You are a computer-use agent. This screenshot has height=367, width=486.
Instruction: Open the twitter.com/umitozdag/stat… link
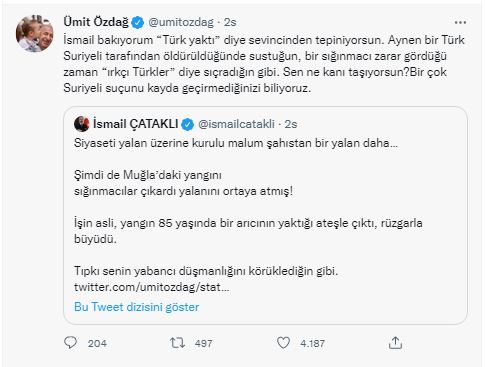(152, 287)
